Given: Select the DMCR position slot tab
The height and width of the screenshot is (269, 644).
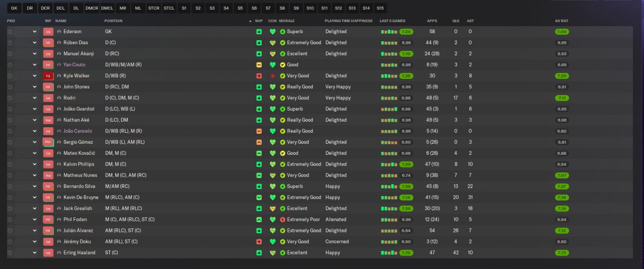Looking at the screenshot, I should [92, 8].
